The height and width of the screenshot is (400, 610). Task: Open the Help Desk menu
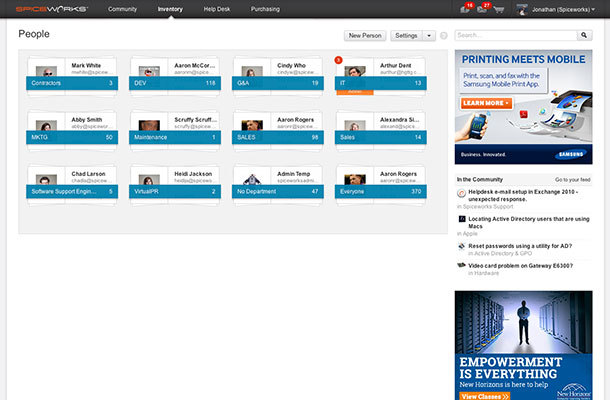pos(217,9)
